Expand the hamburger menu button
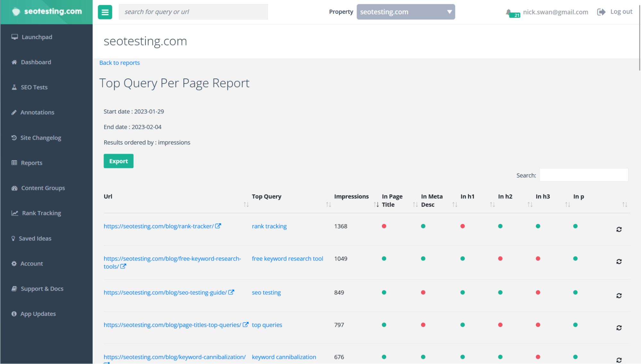Screen dimensions: 641x364 point(105,12)
